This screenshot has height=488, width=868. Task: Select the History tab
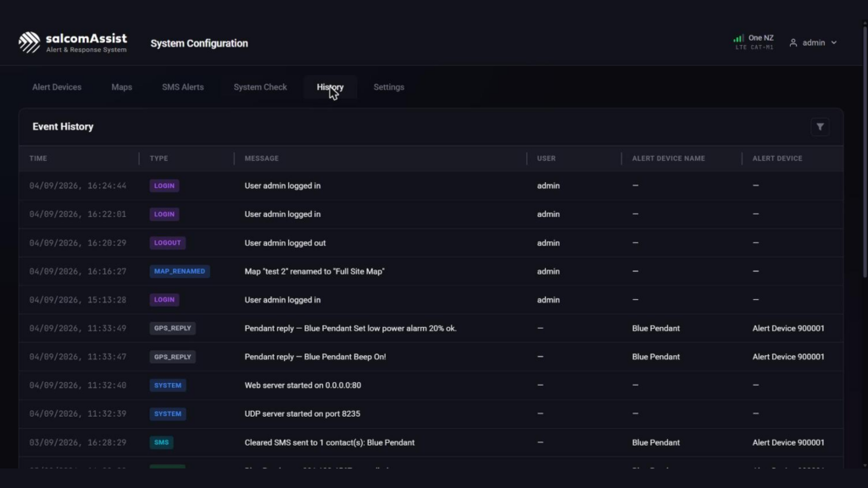330,87
